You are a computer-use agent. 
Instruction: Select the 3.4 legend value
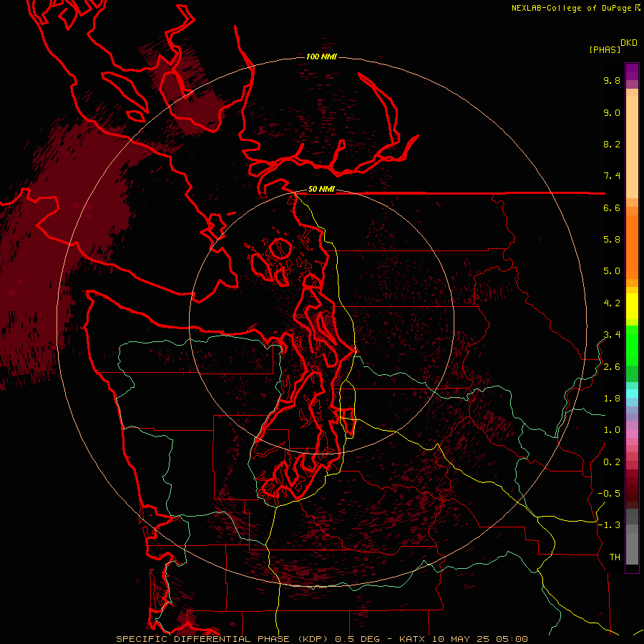pyautogui.click(x=612, y=335)
